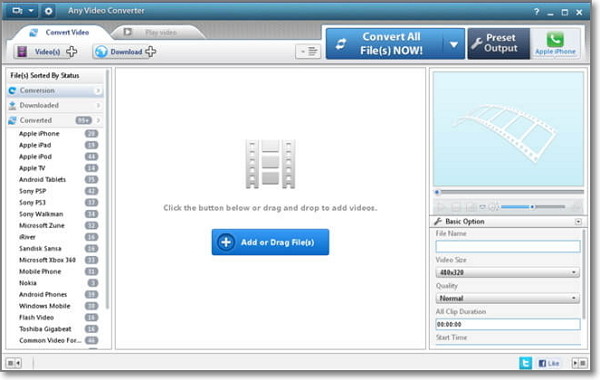The height and width of the screenshot is (380, 600).
Task: Open the Convert All dropdown arrow
Action: point(454,44)
